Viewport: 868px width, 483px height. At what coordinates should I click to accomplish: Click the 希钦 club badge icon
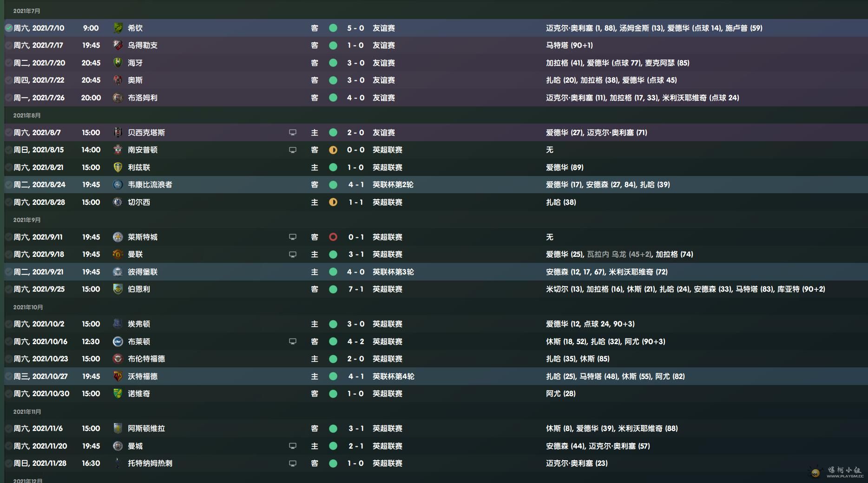pos(118,28)
